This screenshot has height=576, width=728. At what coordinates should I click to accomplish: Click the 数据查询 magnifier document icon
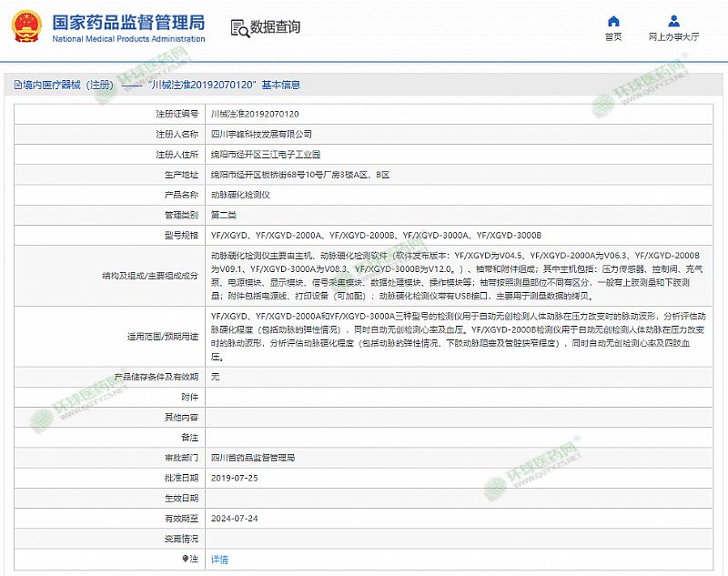pyautogui.click(x=238, y=27)
